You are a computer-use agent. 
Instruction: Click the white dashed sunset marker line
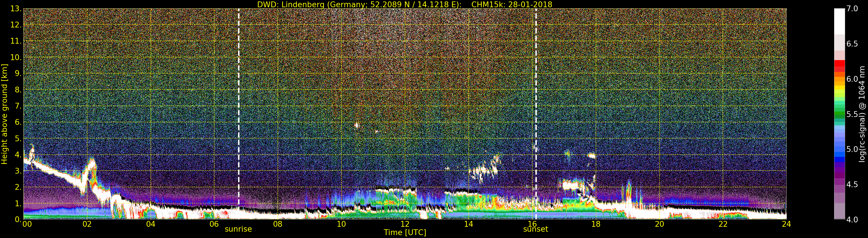click(536, 114)
